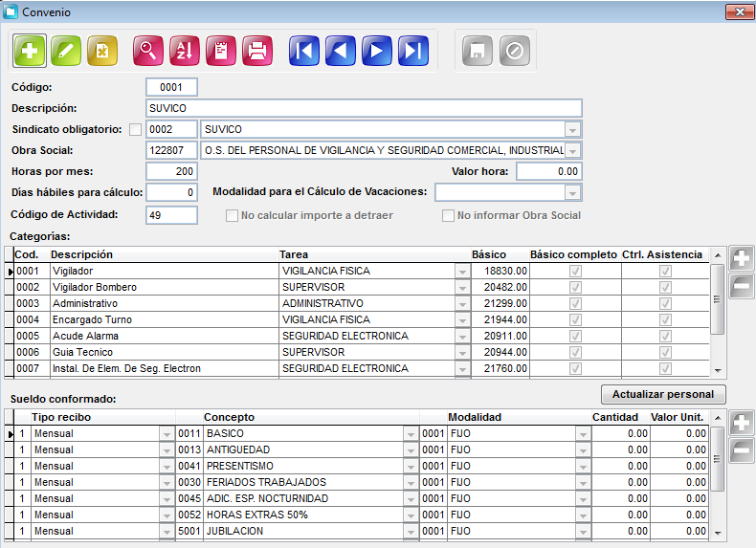Toggle Ctrl. Asistencia for Encargado Turno row
Screen dimensions: 756x548
pos(665,319)
